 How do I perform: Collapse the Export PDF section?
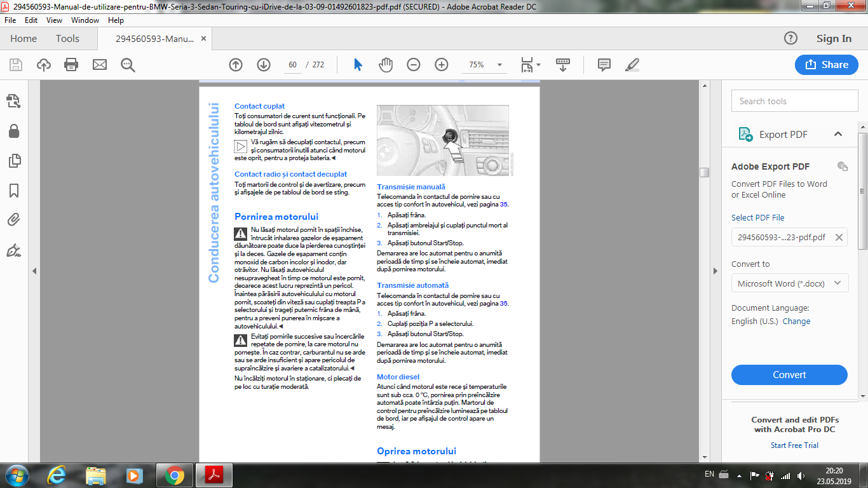[x=838, y=134]
